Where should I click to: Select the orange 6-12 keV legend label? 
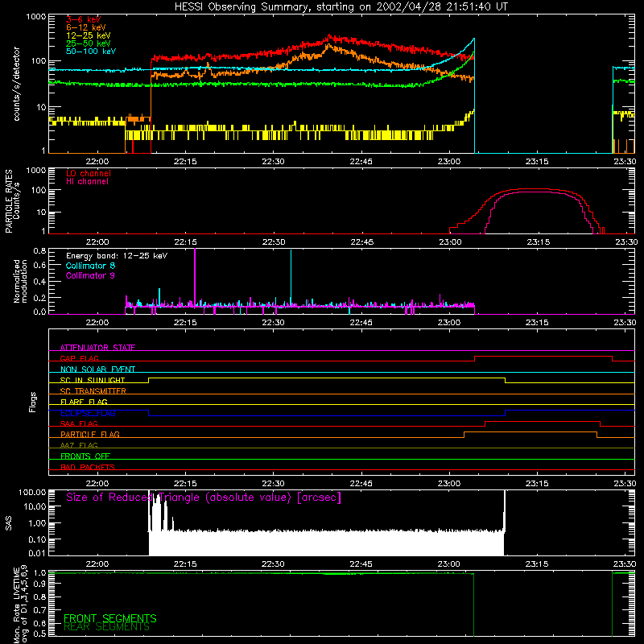click(85, 27)
